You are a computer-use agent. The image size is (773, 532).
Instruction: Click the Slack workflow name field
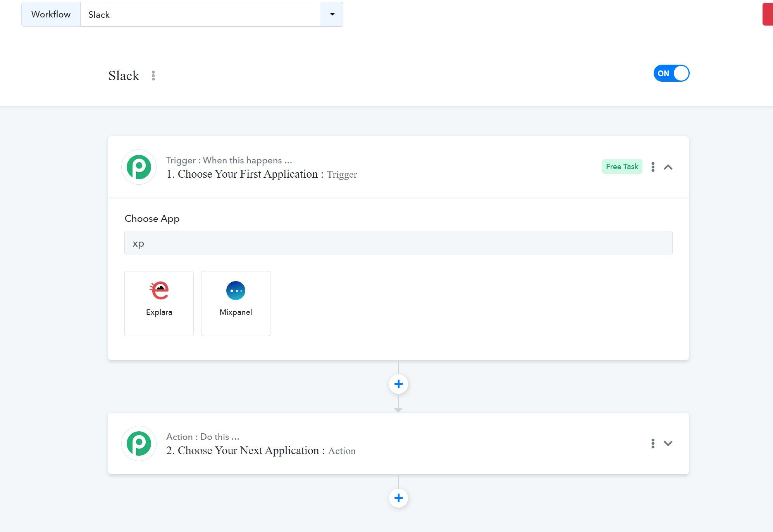[x=200, y=14]
